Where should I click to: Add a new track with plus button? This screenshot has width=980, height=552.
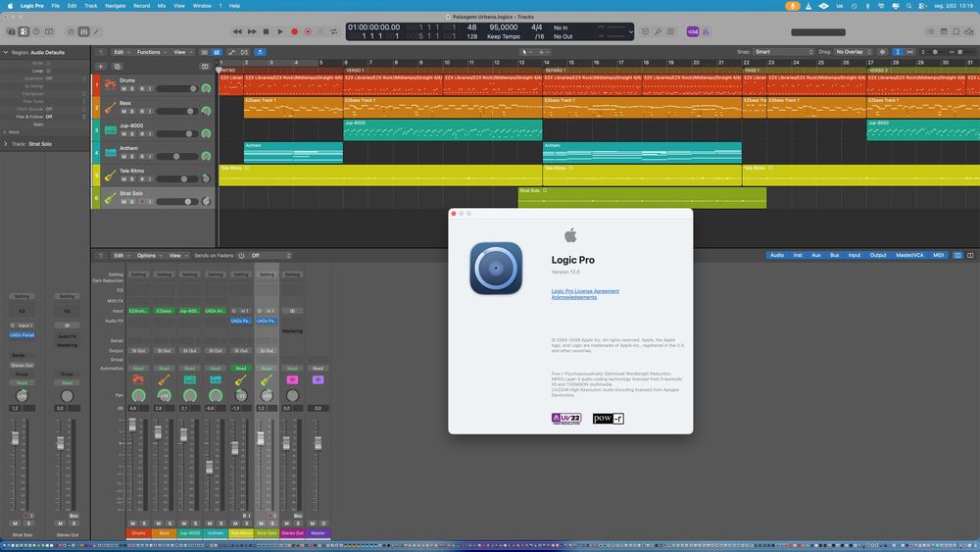click(x=101, y=67)
